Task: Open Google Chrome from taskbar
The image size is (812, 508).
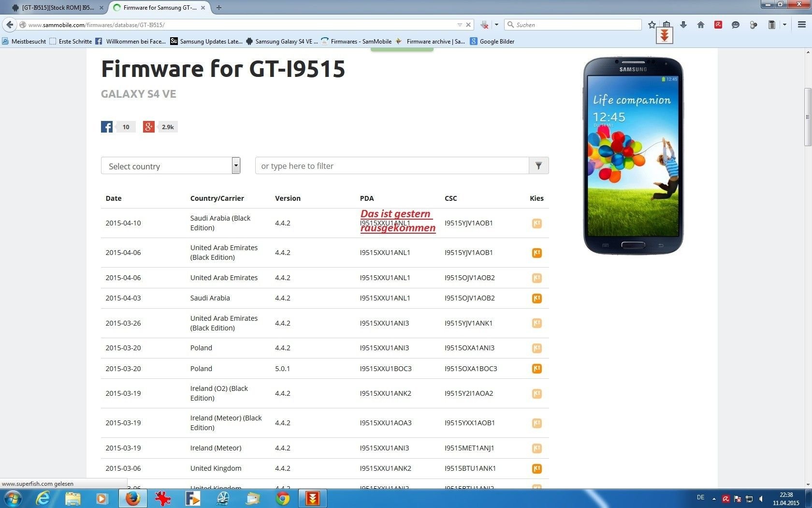Action: coord(283,498)
